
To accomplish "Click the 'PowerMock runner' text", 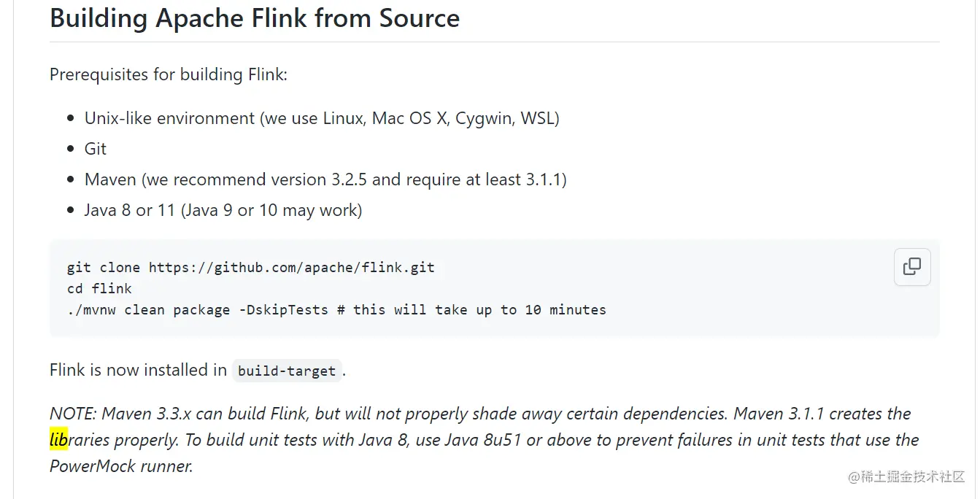I will (121, 466).
